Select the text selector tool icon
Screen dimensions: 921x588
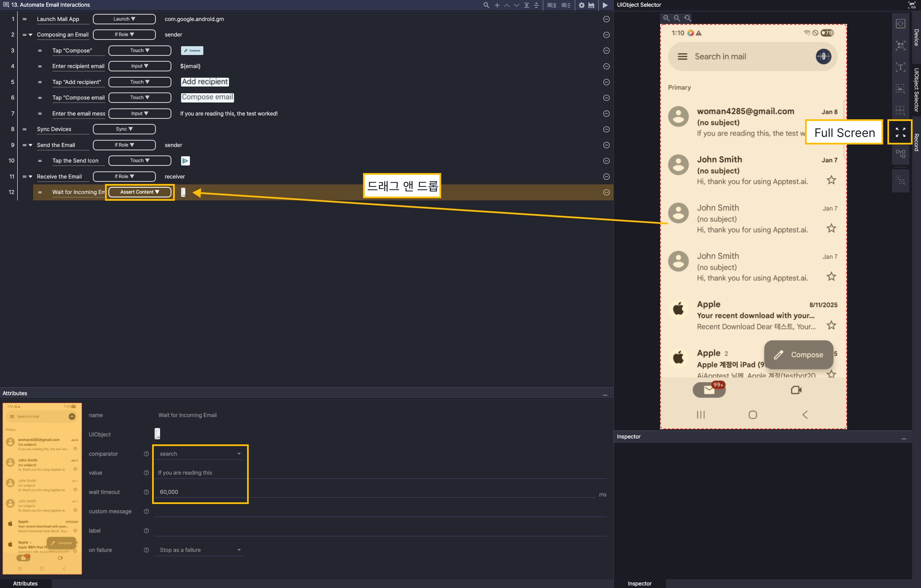point(900,67)
